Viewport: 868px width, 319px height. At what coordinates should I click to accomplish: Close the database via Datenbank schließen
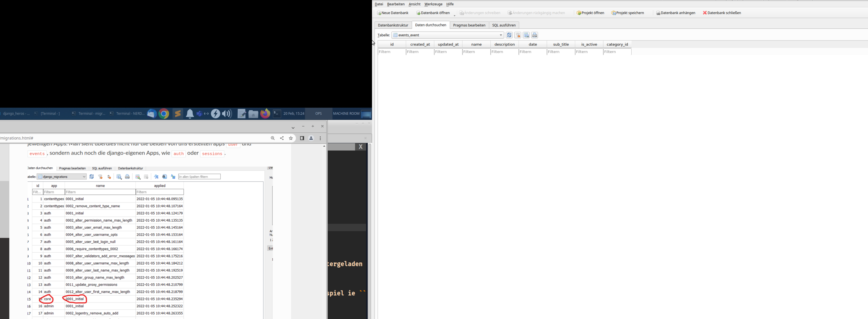[722, 12]
